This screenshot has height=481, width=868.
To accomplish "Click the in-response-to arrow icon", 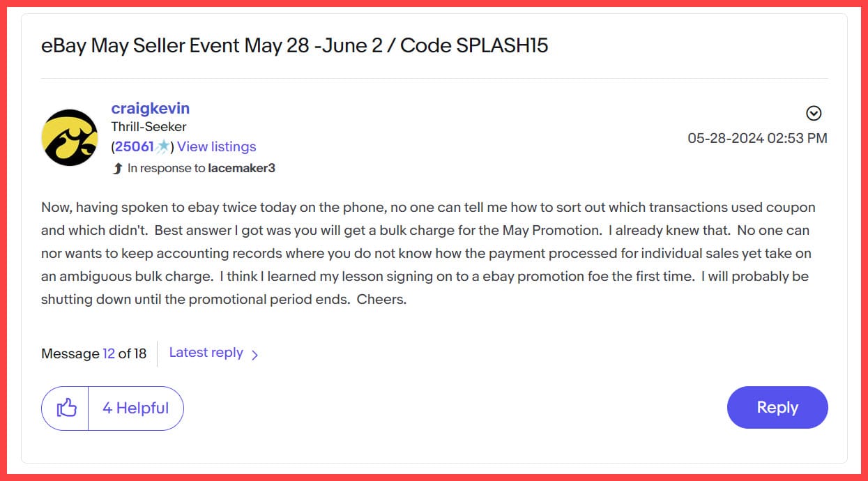I will coord(117,168).
